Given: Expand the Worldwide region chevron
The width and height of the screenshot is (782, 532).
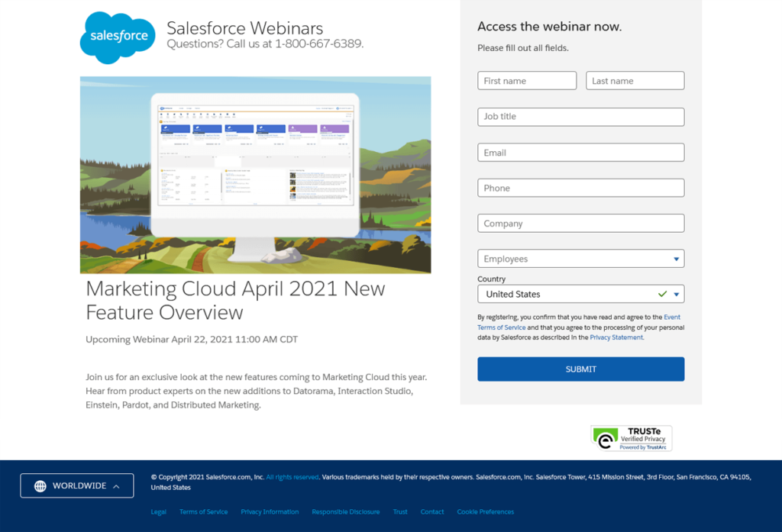Looking at the screenshot, I should click(x=116, y=486).
